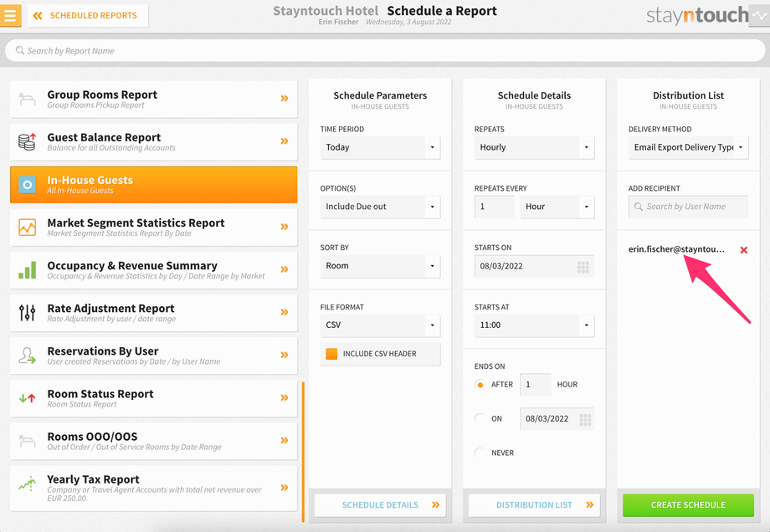
Task: Select Room Status Report title
Action: click(x=100, y=394)
